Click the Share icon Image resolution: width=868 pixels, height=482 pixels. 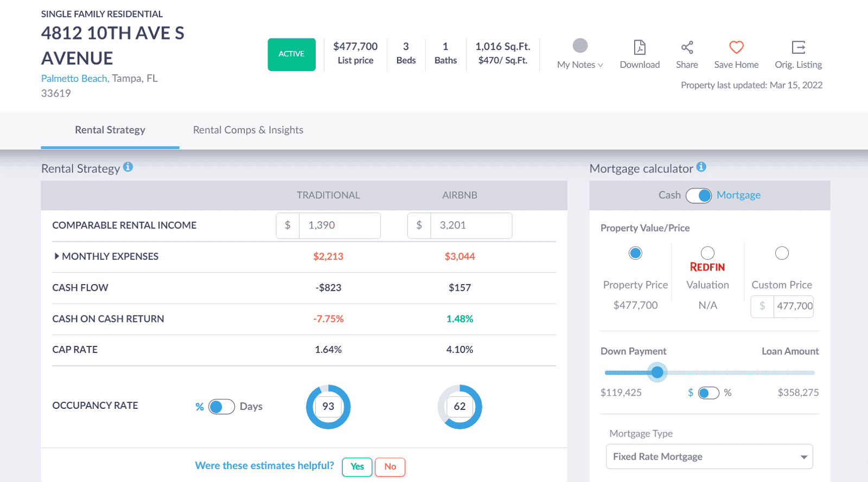tap(687, 48)
